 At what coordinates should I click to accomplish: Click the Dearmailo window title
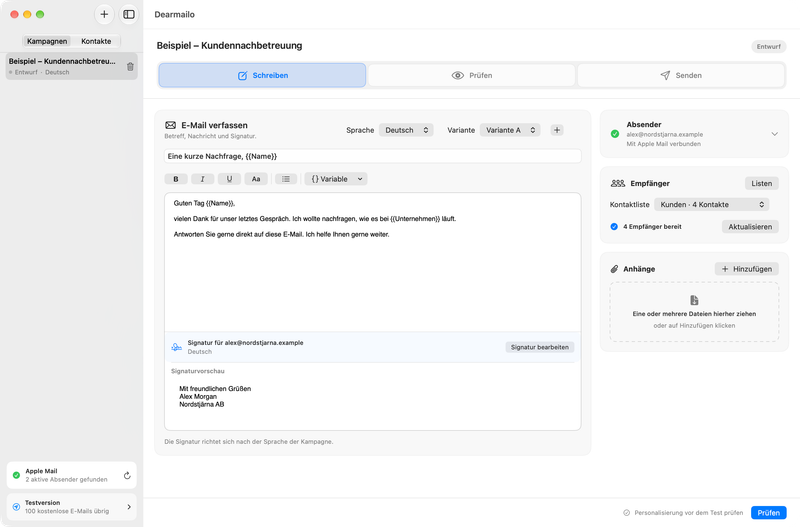[174, 14]
